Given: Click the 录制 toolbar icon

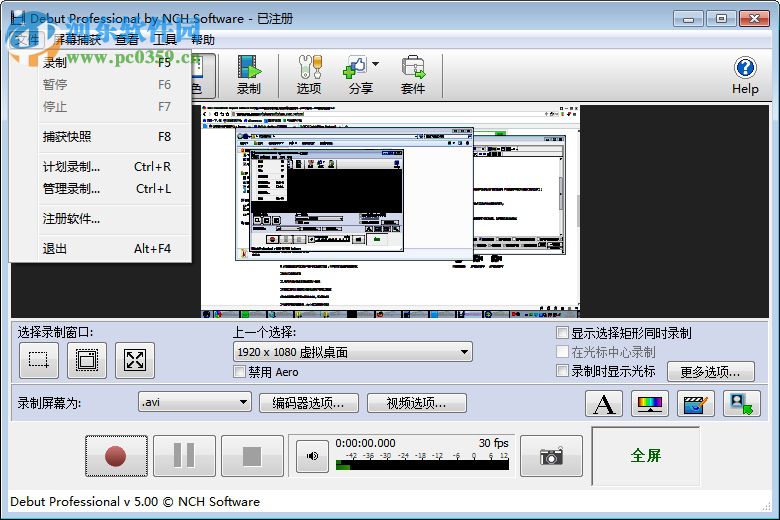Looking at the screenshot, I should [x=249, y=75].
